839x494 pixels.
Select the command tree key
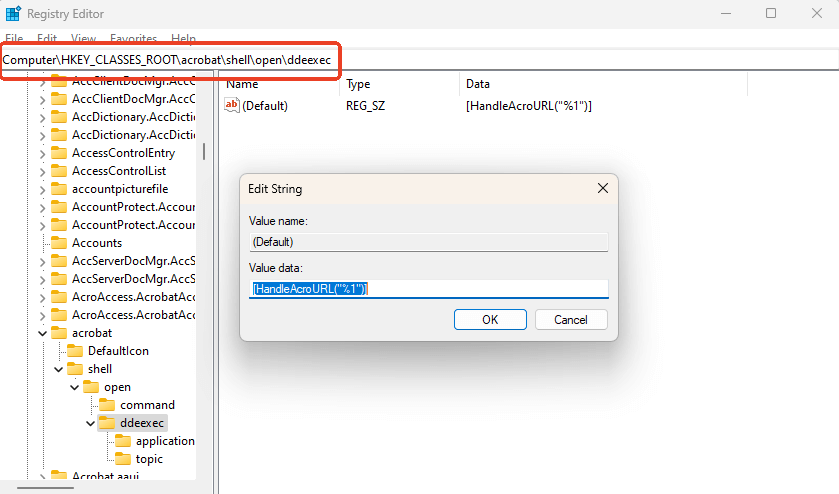pos(147,405)
